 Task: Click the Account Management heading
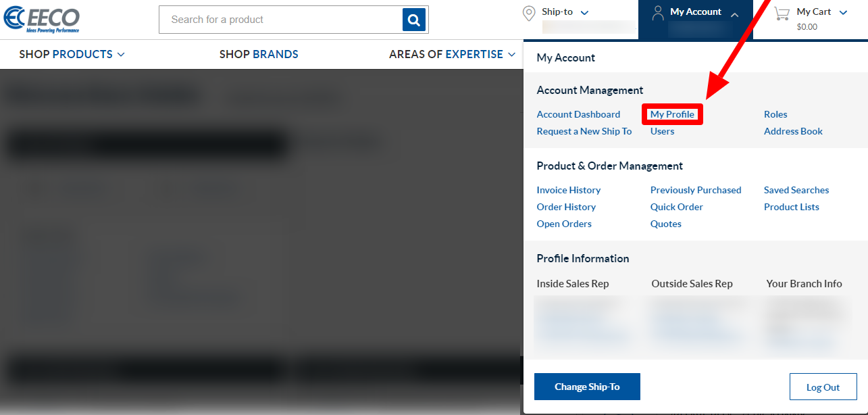pos(590,90)
